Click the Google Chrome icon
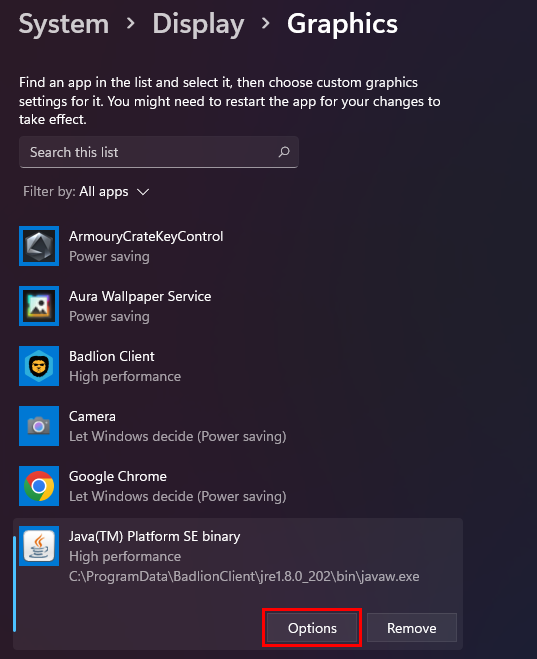The width and height of the screenshot is (537, 659). coord(39,486)
